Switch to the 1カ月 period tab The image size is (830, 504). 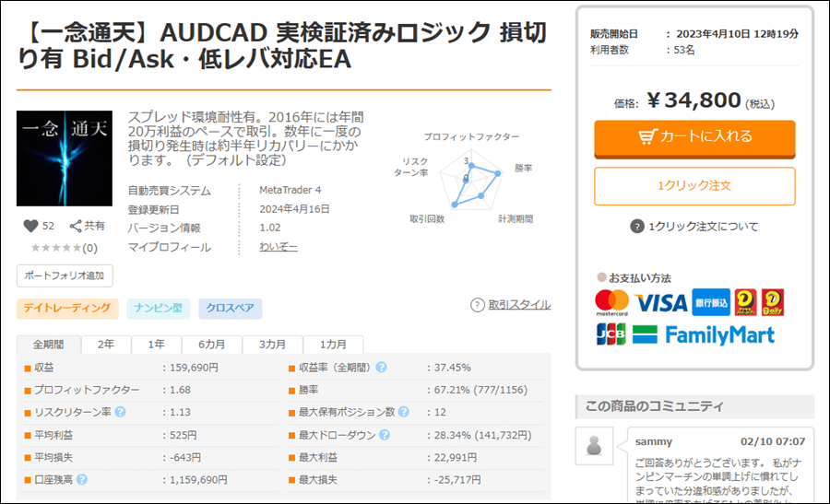tap(333, 345)
